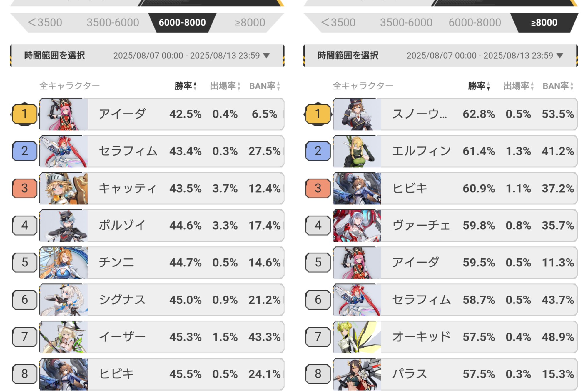Image resolution: width=588 pixels, height=392 pixels.
Task: Click the rank 1 gold badge in left panel
Action: [25, 114]
